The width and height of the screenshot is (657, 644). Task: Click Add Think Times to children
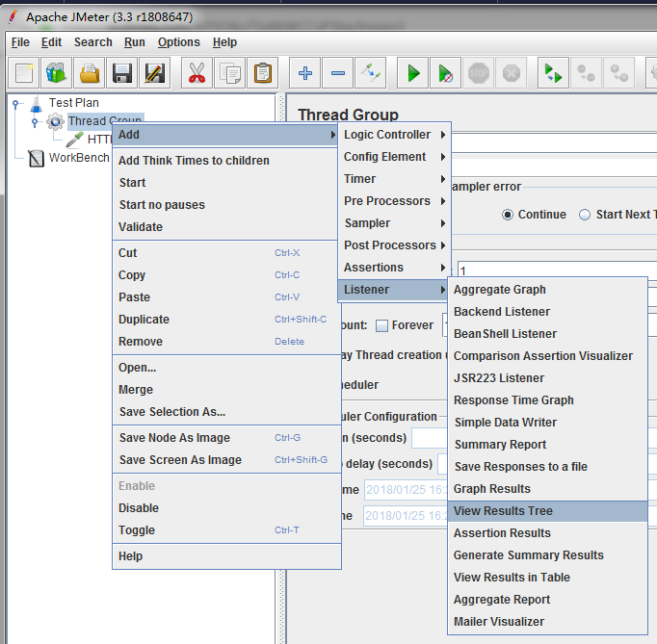[x=194, y=161]
